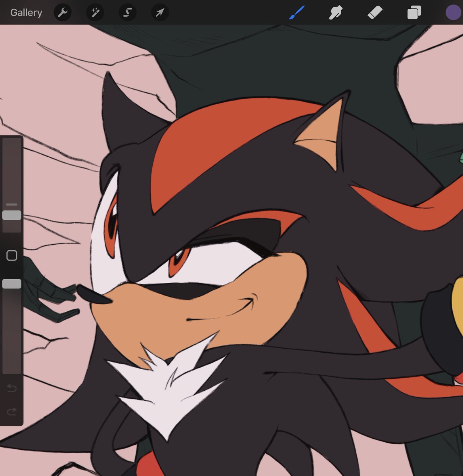The image size is (463, 476).
Task: Open the purple color picker swatch
Action: pyautogui.click(x=453, y=12)
